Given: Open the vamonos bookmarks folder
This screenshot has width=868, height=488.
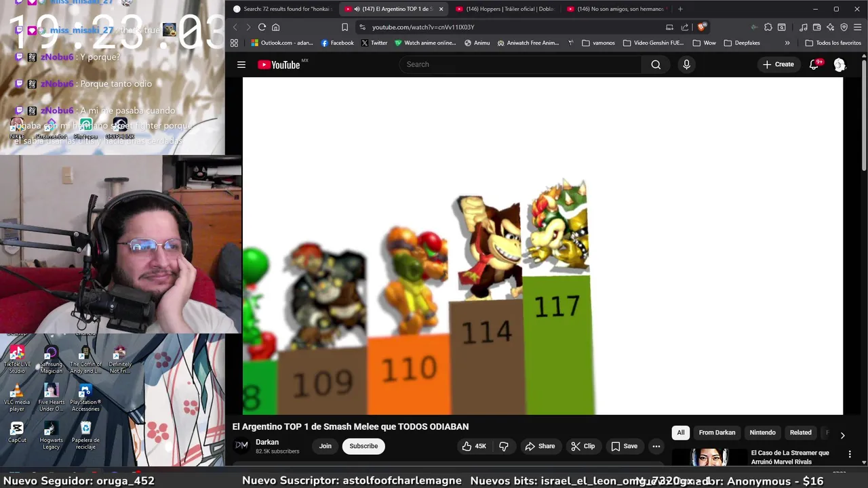Looking at the screenshot, I should tap(598, 43).
